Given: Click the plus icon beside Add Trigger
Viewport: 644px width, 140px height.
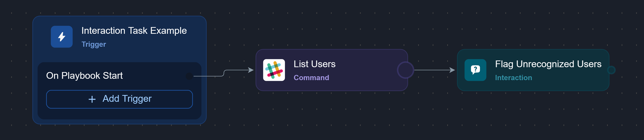Looking at the screenshot, I should (92, 99).
